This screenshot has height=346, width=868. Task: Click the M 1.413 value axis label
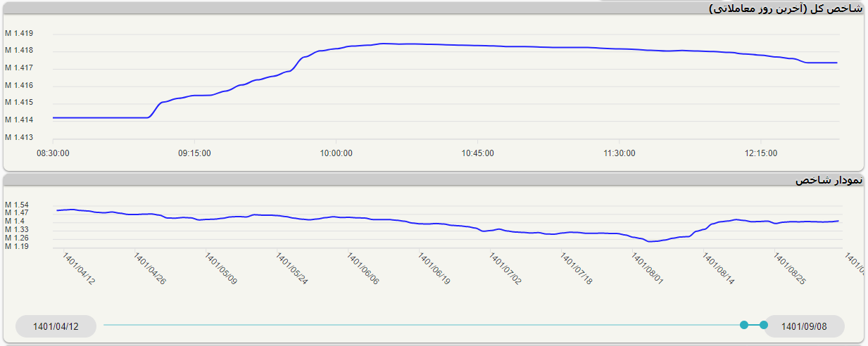(x=19, y=137)
